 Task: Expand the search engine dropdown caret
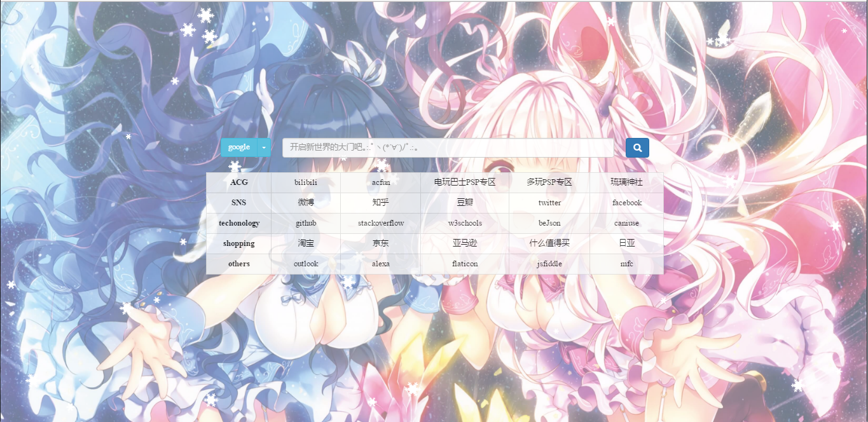point(263,147)
